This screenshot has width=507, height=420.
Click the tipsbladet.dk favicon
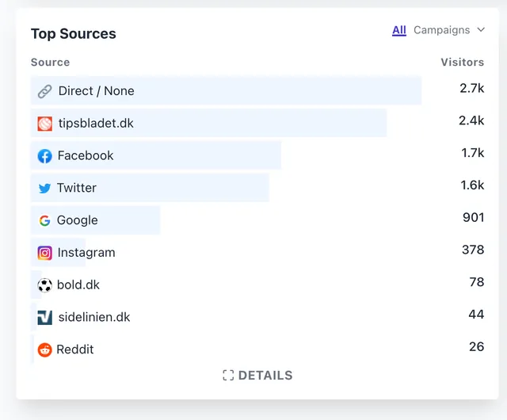pos(45,124)
